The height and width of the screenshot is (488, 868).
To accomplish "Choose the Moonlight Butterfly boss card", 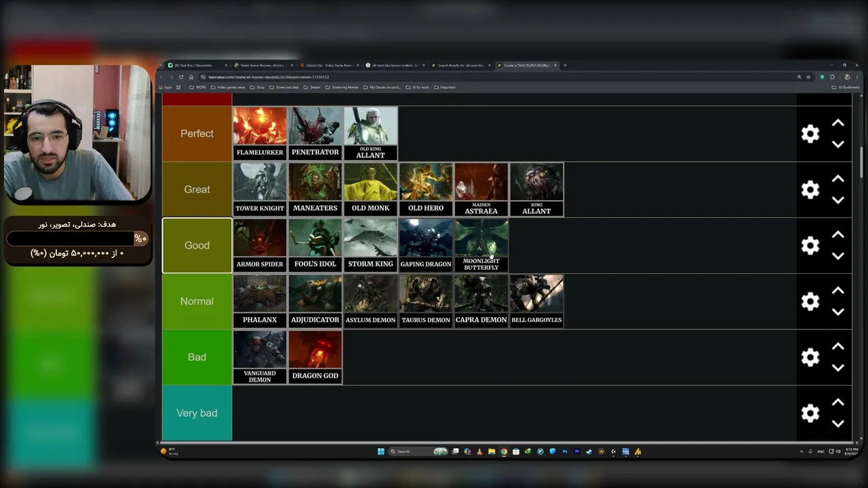I will pyautogui.click(x=481, y=245).
